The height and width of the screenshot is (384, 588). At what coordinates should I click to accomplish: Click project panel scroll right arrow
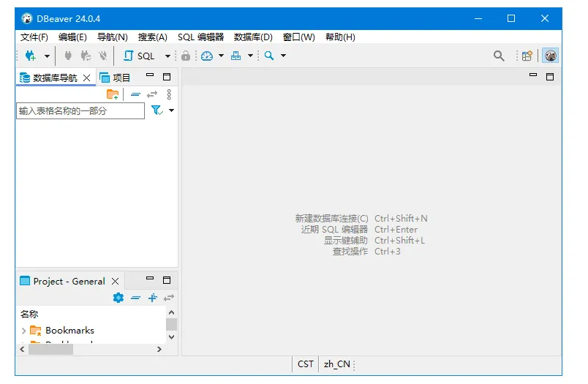(x=159, y=349)
